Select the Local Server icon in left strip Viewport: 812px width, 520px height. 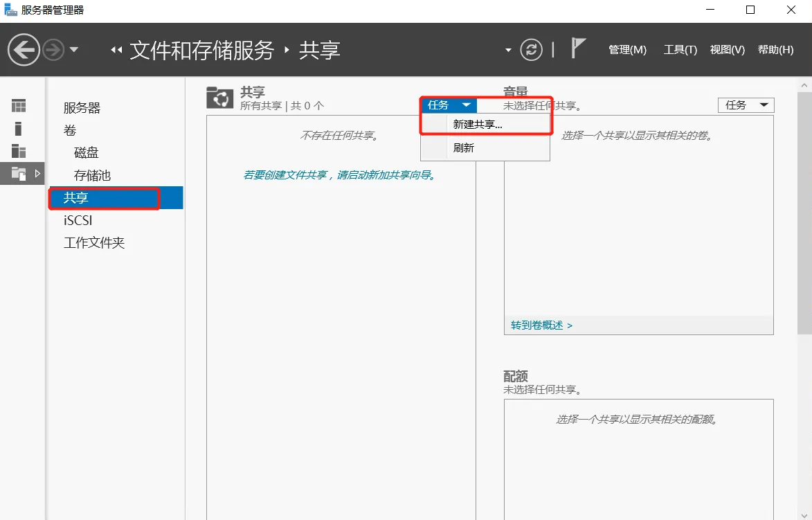pos(19,128)
